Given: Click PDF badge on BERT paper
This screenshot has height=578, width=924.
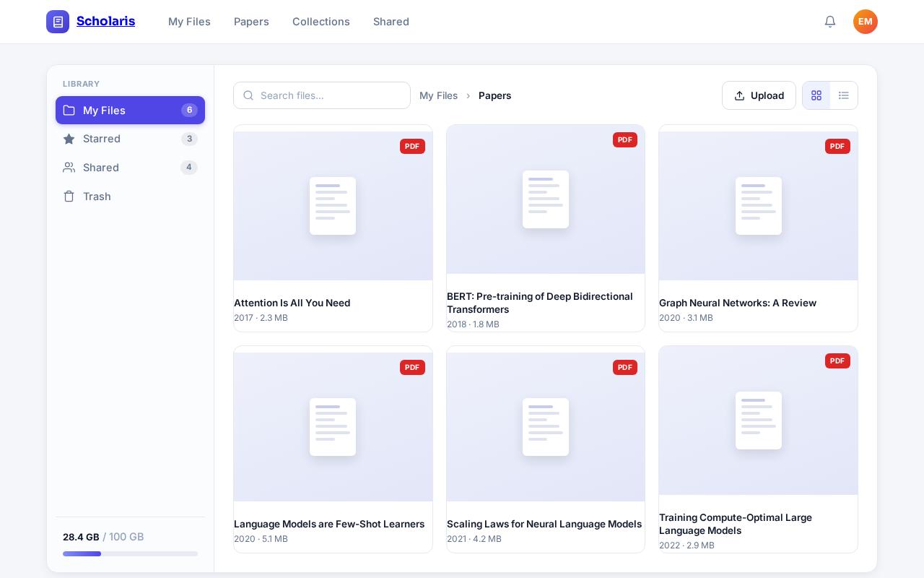Looking at the screenshot, I should [625, 139].
